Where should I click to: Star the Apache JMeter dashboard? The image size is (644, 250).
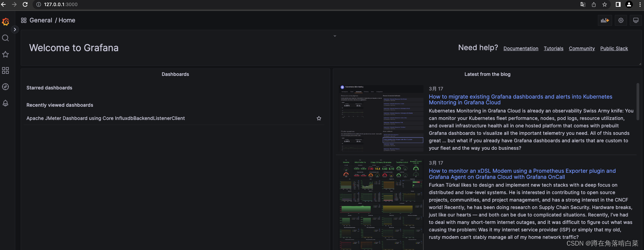319,118
